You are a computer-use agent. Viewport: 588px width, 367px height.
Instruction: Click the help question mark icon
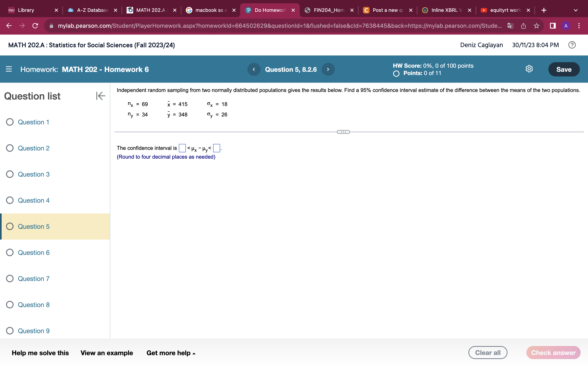coord(572,45)
